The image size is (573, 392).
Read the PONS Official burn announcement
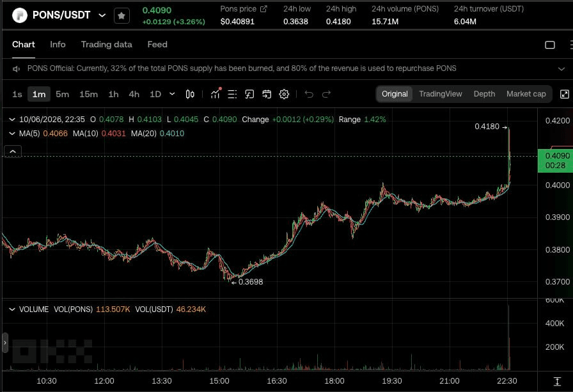pyautogui.click(x=242, y=68)
